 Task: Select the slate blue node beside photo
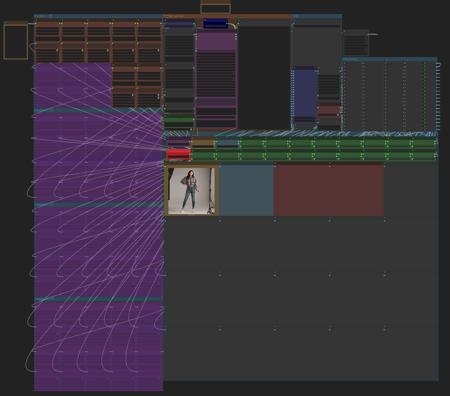(x=246, y=190)
